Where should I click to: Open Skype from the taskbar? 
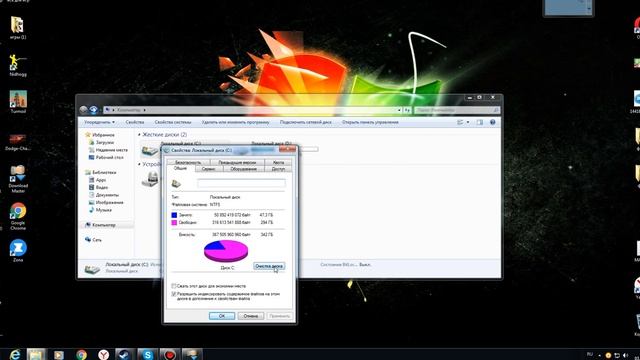click(147, 354)
